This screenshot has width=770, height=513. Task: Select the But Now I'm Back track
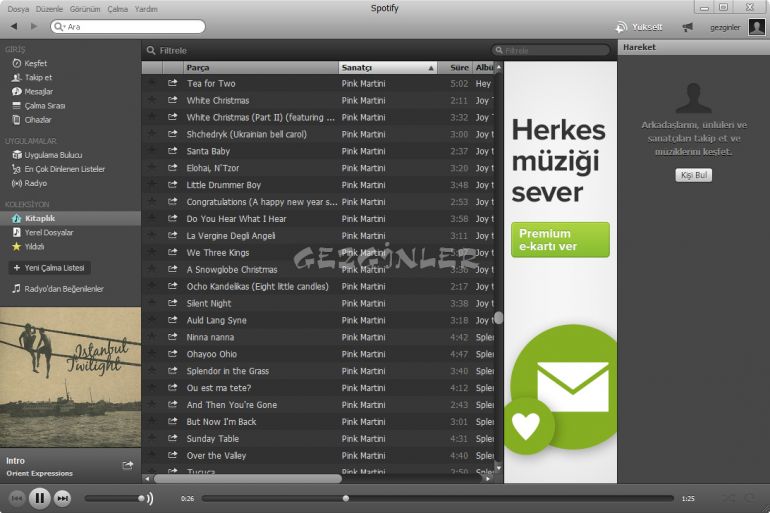[x=318, y=422]
